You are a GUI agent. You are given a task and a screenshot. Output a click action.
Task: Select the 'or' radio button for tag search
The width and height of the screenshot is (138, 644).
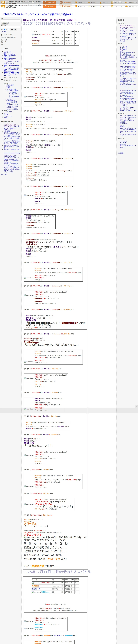[8, 29]
